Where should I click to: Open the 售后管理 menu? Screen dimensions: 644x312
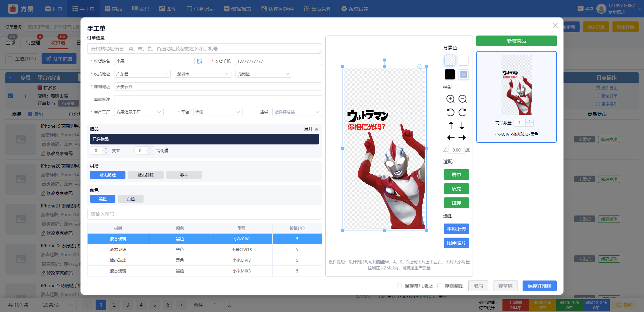tap(318, 9)
